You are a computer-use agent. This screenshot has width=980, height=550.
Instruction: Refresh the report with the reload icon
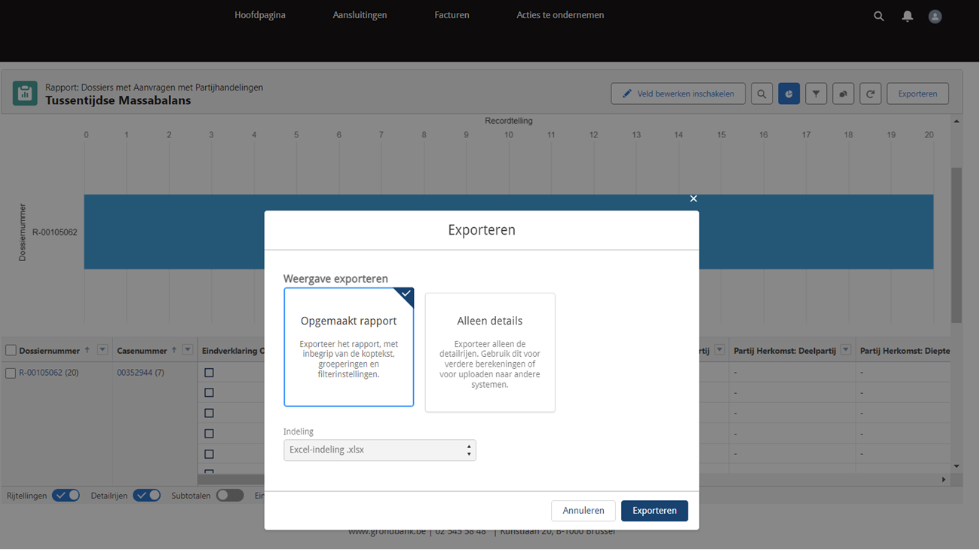[x=871, y=94]
